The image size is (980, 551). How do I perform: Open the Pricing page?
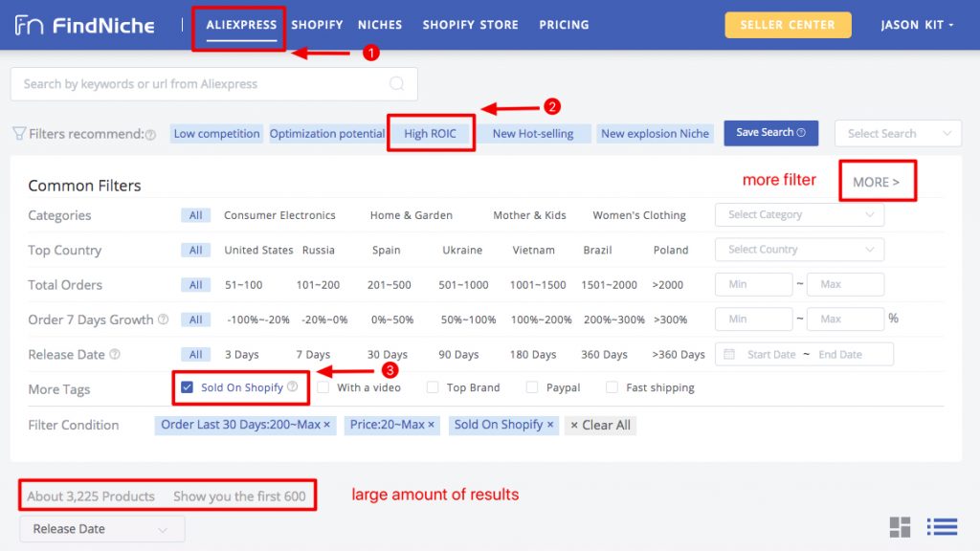pos(564,25)
